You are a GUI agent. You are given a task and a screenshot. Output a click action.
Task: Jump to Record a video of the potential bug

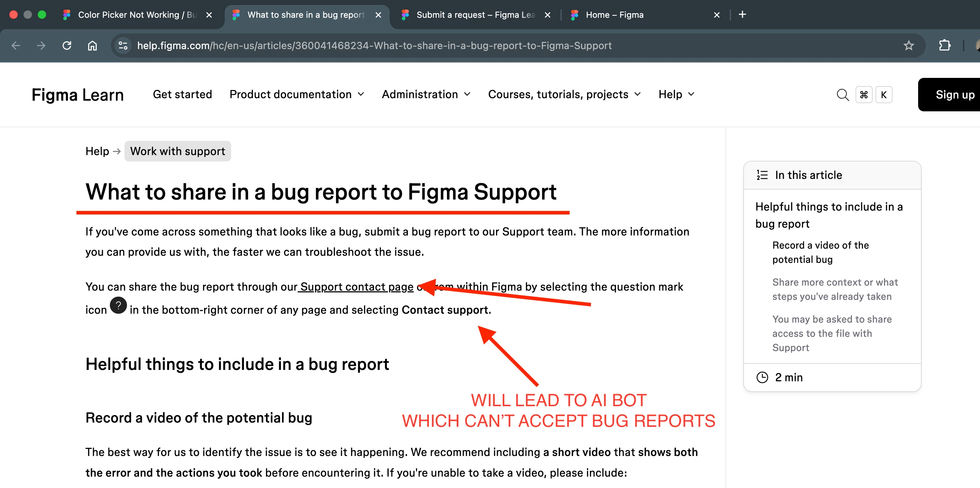[820, 252]
